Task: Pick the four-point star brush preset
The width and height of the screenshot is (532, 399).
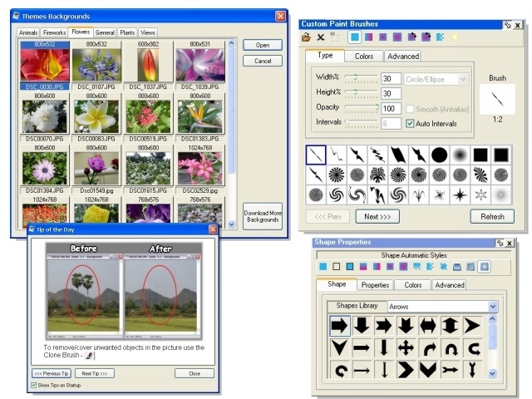Action: click(x=459, y=195)
